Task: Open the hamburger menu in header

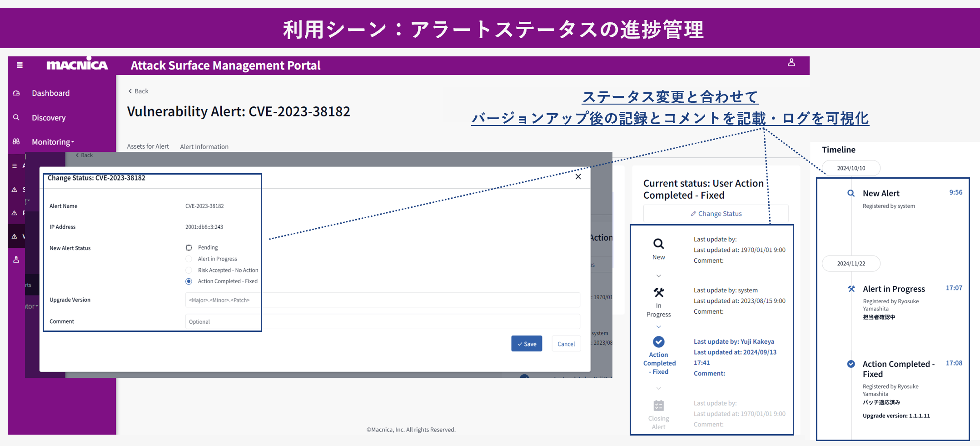Action: 20,65
